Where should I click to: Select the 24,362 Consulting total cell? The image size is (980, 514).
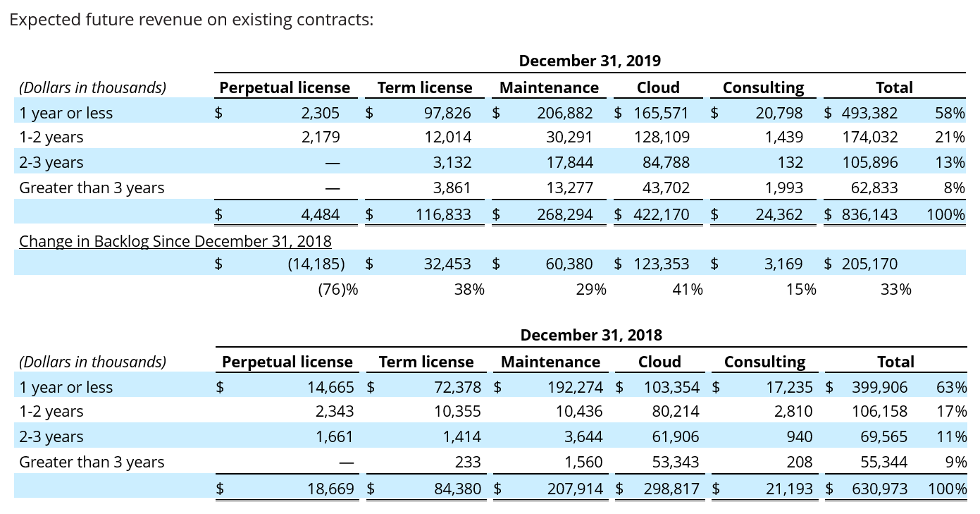[779, 214]
